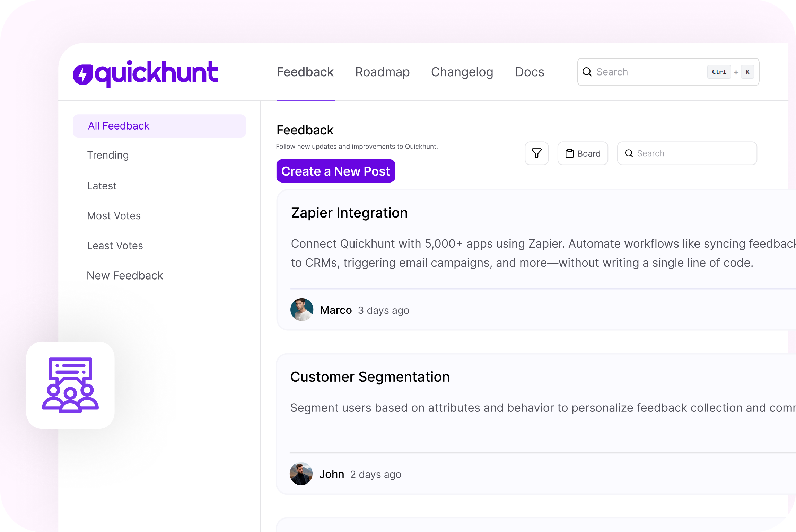The height and width of the screenshot is (532, 796).
Task: Go to the Changelog tab
Action: [x=462, y=72]
